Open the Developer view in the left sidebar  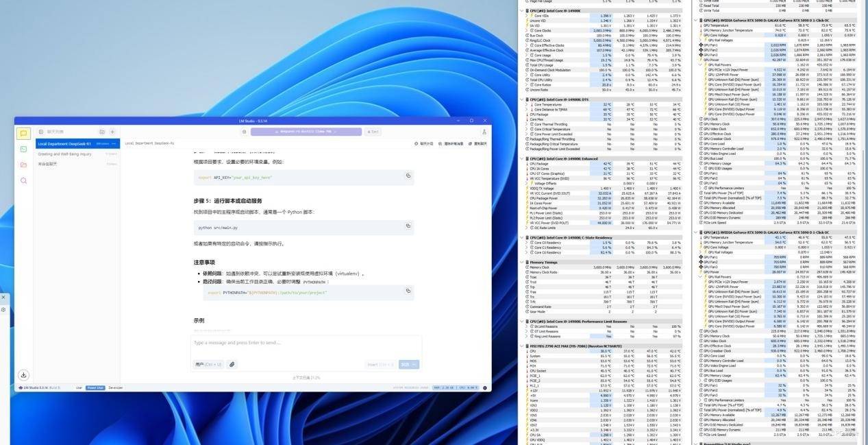point(23,149)
